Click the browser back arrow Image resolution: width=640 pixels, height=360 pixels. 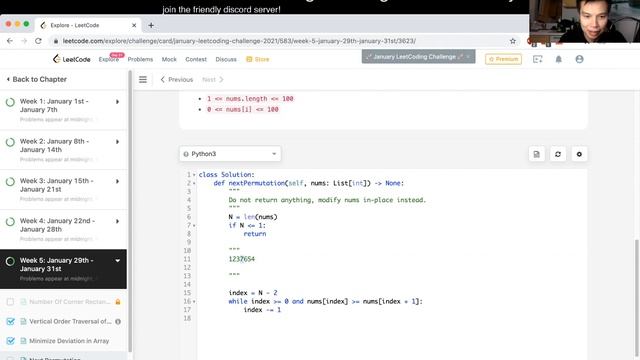click(10, 41)
